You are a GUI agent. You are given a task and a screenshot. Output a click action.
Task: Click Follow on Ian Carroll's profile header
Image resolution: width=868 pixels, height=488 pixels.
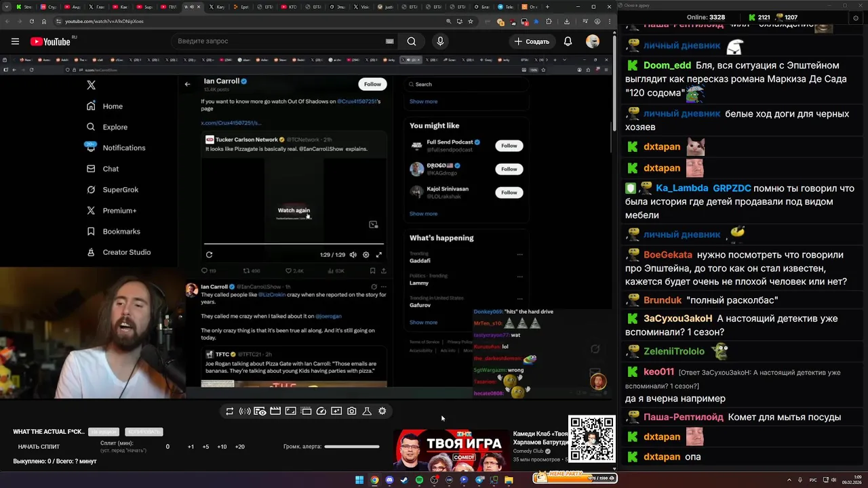(372, 84)
